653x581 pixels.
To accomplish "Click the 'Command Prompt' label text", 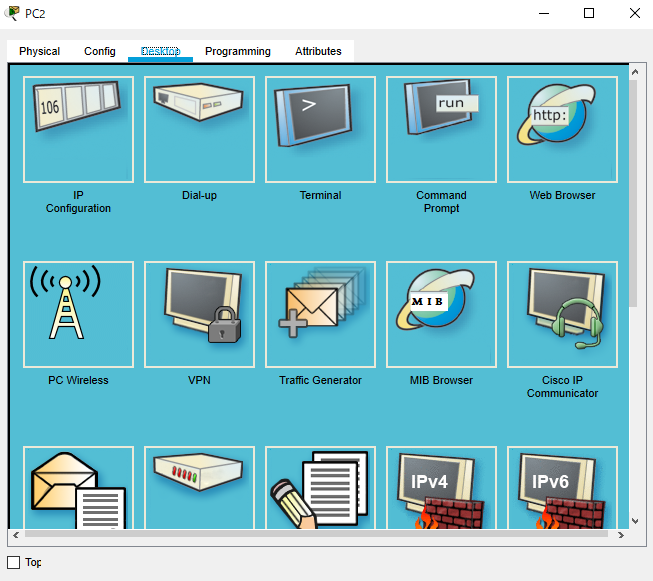I will [x=441, y=202].
